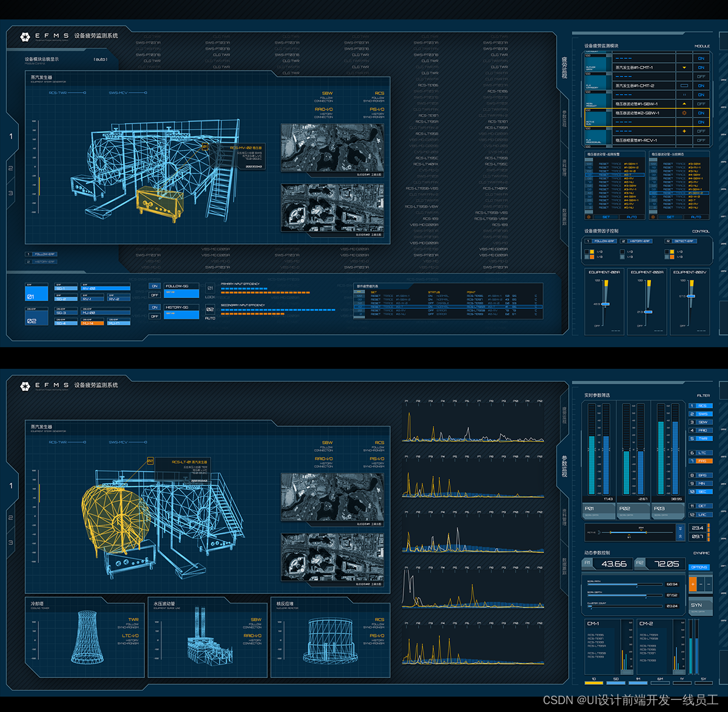This screenshot has width=728, height=712.
Task: Switch FOLLOW-SG to OFF
Action: (155, 295)
